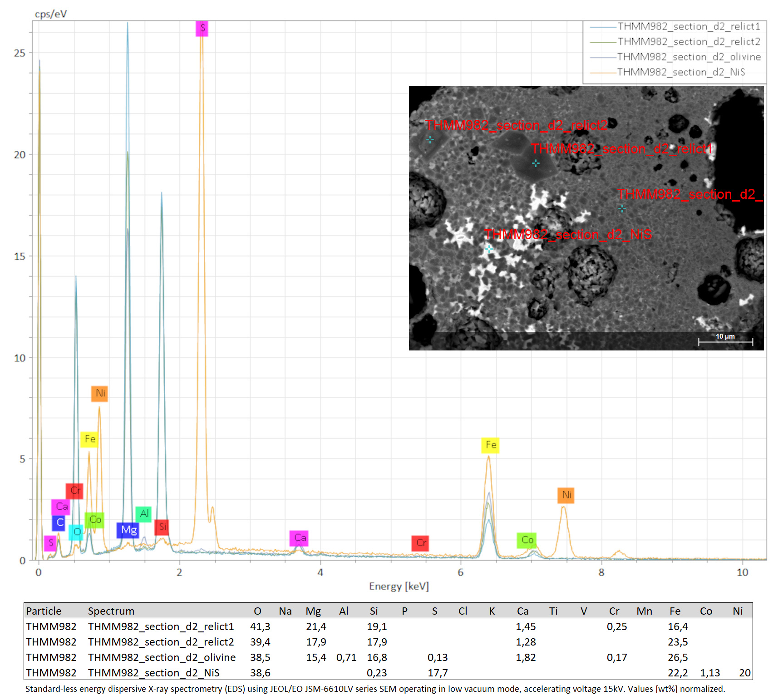The height and width of the screenshot is (700, 778).
Task: Select the S value 17,7 in the NiS row
Action: (x=438, y=673)
